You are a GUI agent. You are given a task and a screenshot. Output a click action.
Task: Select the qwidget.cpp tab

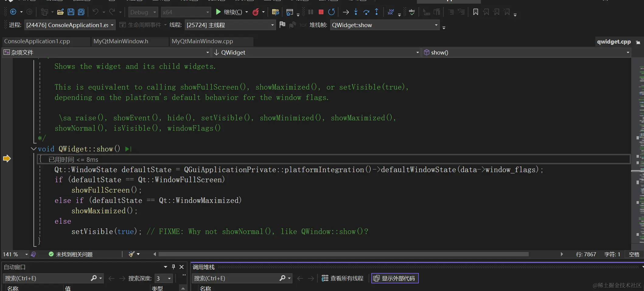point(614,42)
